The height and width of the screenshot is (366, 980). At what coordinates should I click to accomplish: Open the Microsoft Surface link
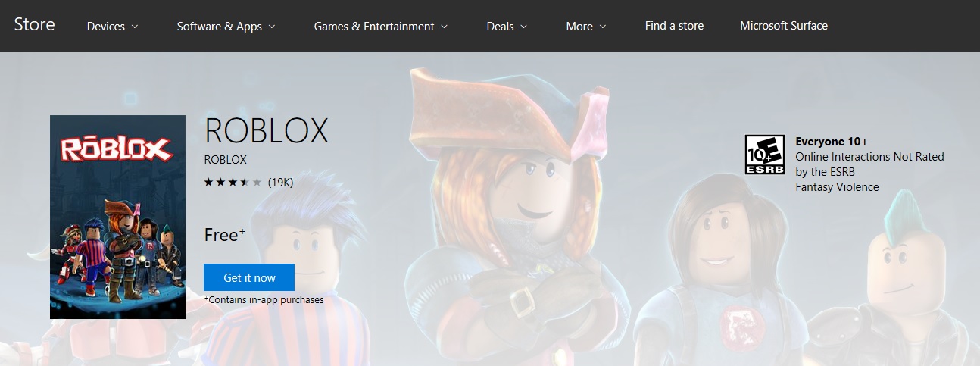click(x=784, y=26)
